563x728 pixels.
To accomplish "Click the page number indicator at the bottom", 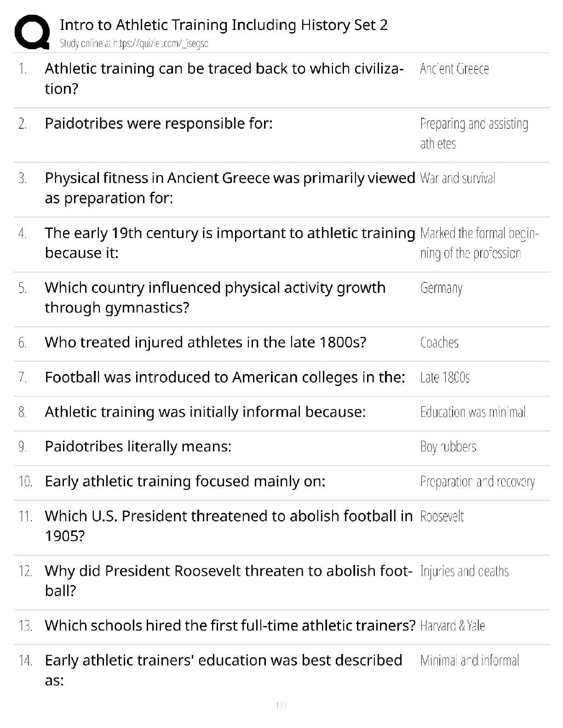I will pyautogui.click(x=281, y=705).
